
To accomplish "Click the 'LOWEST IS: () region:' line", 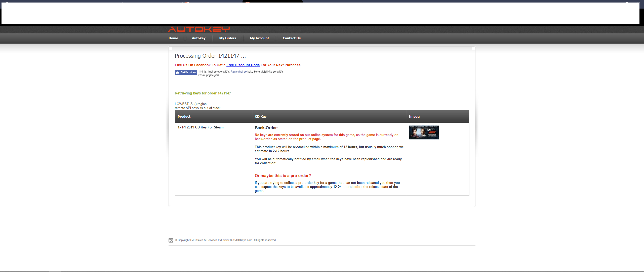I will 191,104.
